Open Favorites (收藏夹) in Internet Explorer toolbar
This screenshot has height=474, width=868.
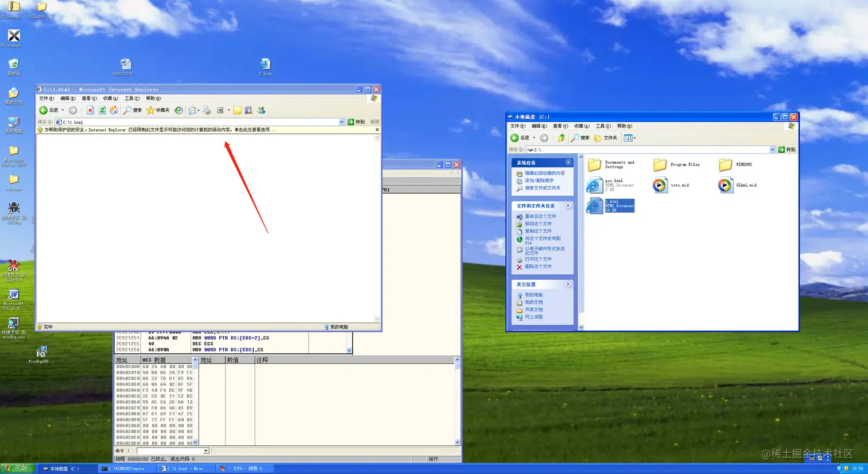click(158, 110)
